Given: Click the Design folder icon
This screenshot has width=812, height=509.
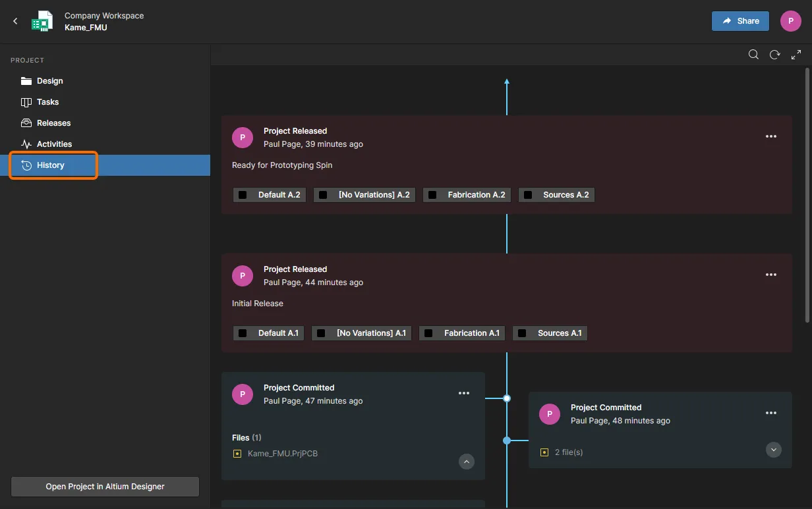Looking at the screenshot, I should coord(26,81).
